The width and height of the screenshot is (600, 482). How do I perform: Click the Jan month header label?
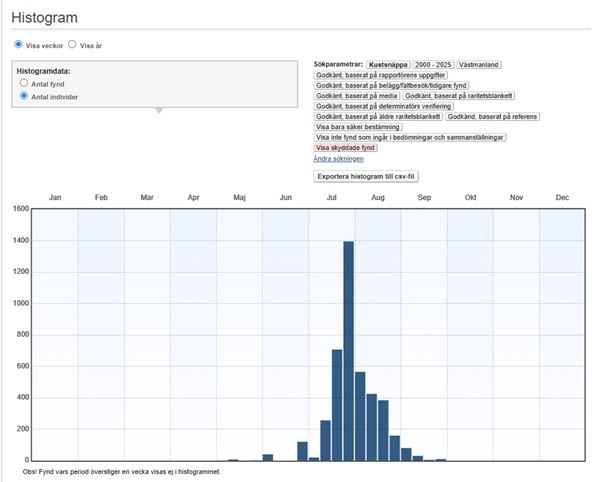(55, 198)
